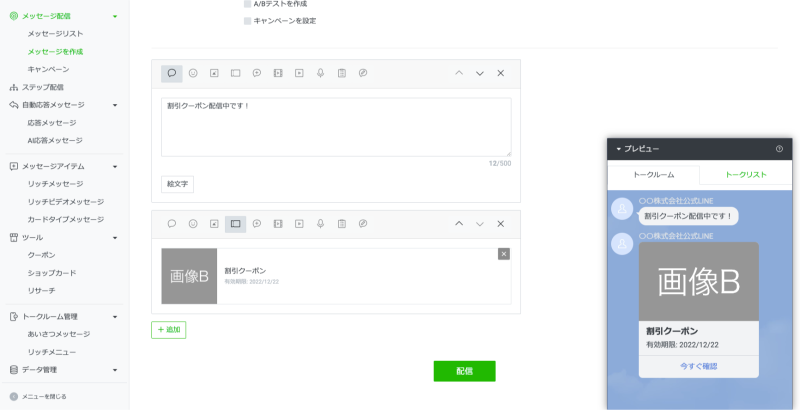Click the preview panel help icon
This screenshot has height=410, width=800.
click(x=779, y=149)
